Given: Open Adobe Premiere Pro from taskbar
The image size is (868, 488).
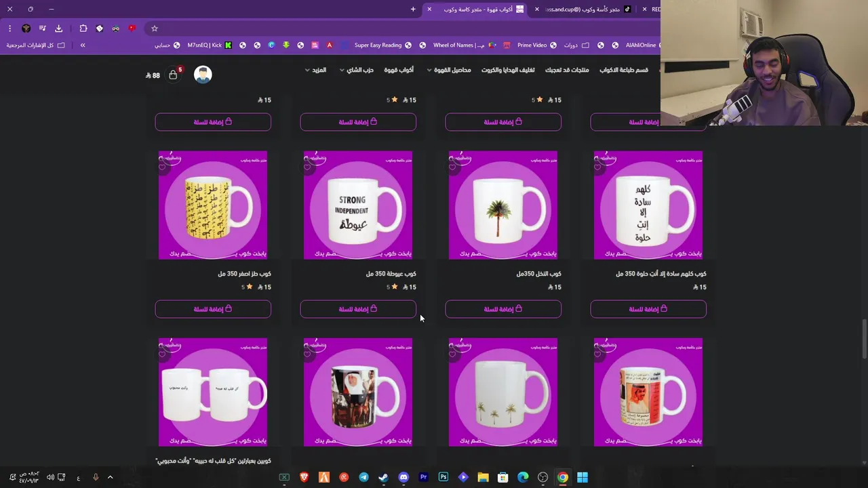Looking at the screenshot, I should (423, 477).
